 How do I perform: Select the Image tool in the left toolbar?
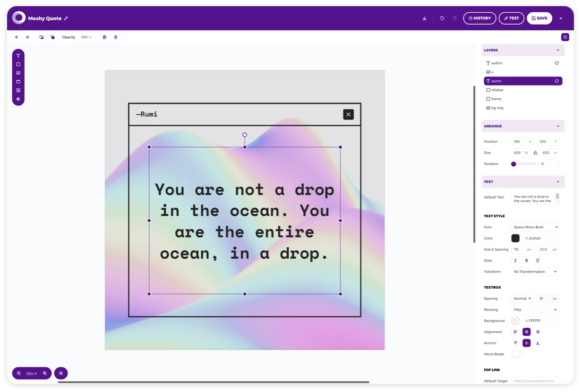(18, 73)
